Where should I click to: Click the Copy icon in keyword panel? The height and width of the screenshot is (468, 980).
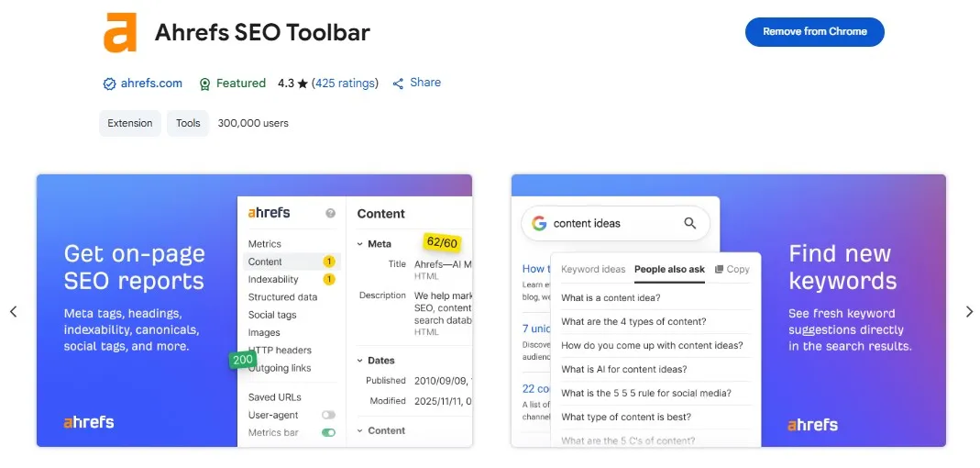pos(720,270)
